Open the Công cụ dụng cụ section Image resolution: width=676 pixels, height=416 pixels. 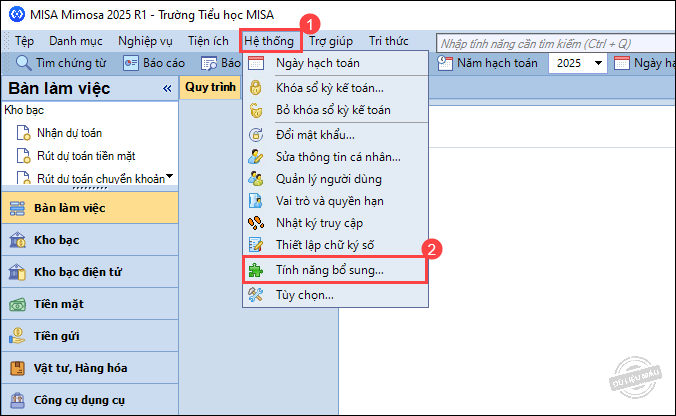tap(90, 400)
